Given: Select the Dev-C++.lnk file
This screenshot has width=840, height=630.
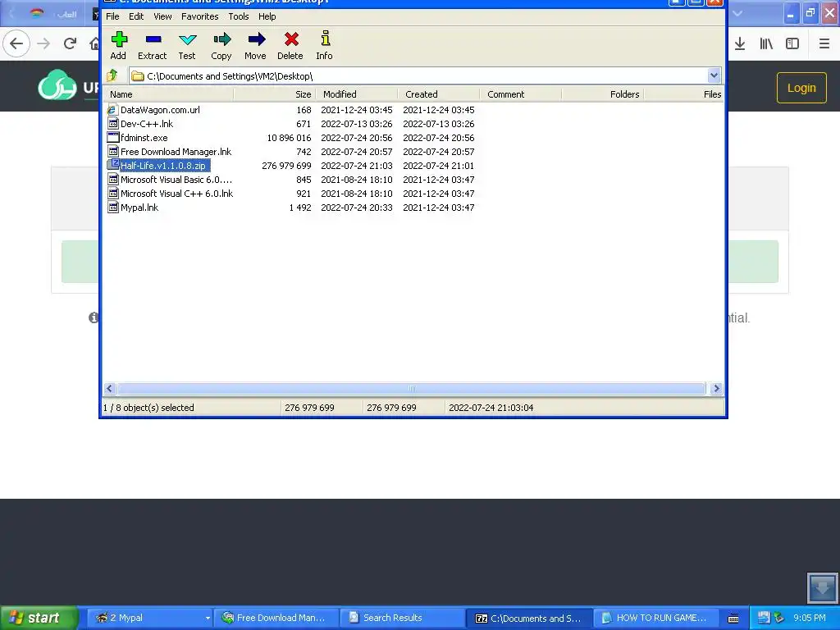Looking at the screenshot, I should point(147,124).
